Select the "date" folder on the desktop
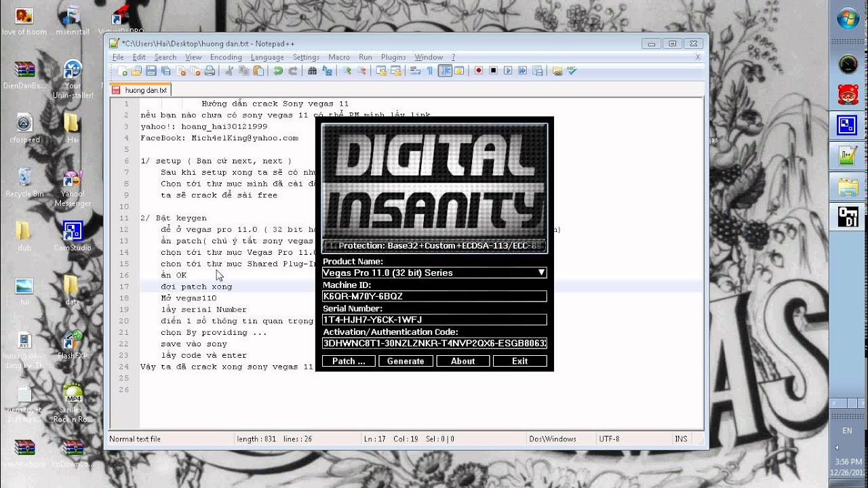This screenshot has height=488, width=868. tap(72, 290)
